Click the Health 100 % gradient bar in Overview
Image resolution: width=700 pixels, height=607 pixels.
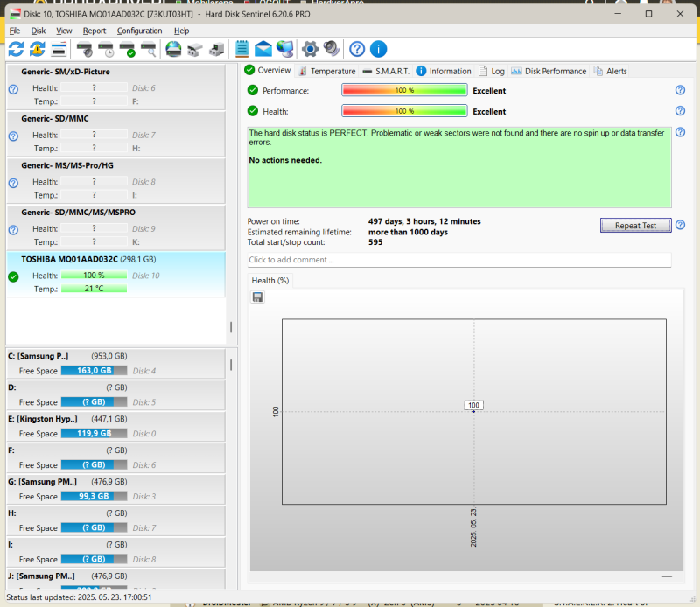click(x=404, y=111)
